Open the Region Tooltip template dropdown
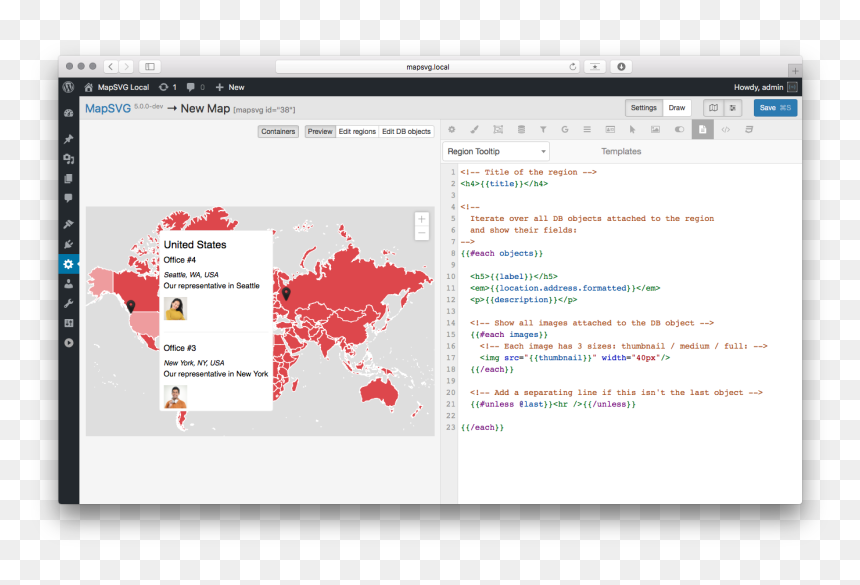 pyautogui.click(x=496, y=151)
